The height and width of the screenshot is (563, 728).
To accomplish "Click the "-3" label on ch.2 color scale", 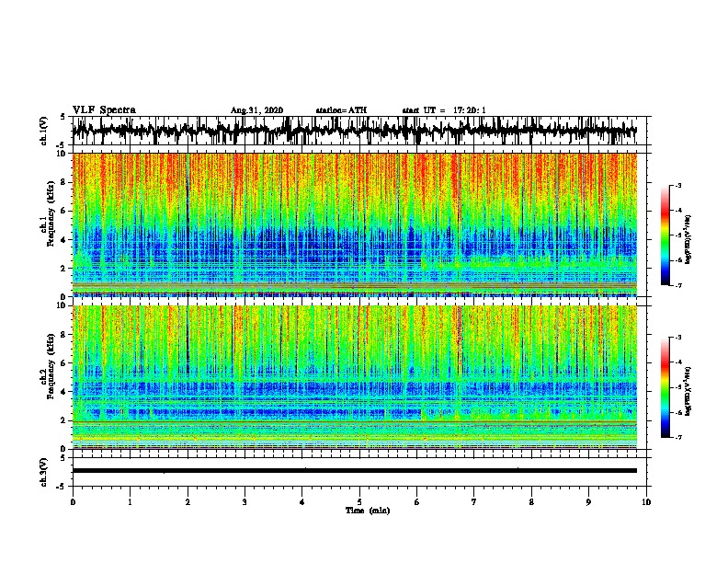I will [x=677, y=338].
